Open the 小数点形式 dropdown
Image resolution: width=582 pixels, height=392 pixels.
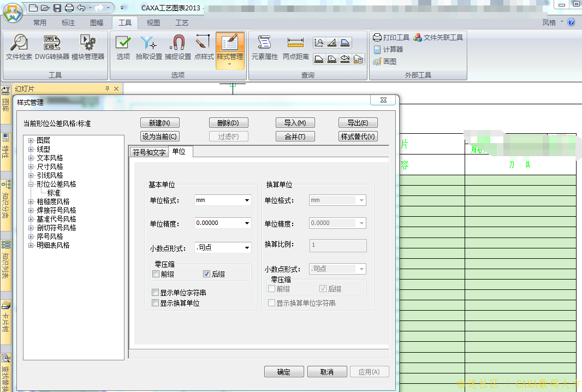pos(246,248)
